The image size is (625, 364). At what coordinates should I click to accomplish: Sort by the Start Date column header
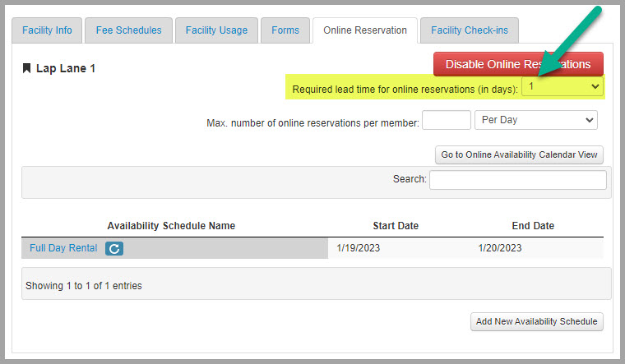(x=396, y=226)
